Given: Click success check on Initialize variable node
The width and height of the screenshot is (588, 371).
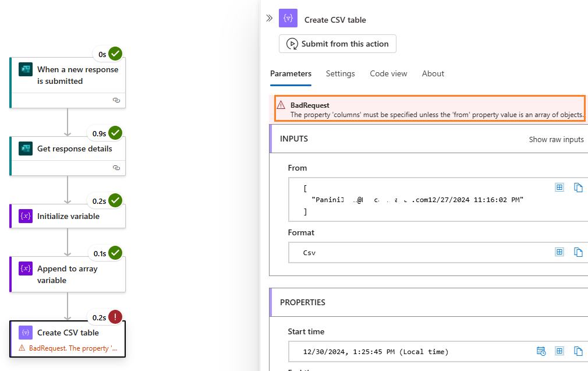Looking at the screenshot, I should click(x=115, y=200).
